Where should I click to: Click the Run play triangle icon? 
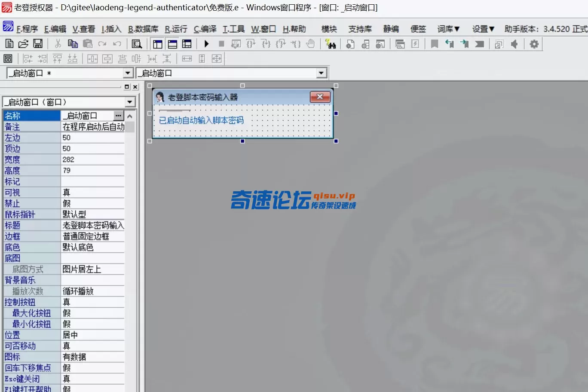pos(207,44)
